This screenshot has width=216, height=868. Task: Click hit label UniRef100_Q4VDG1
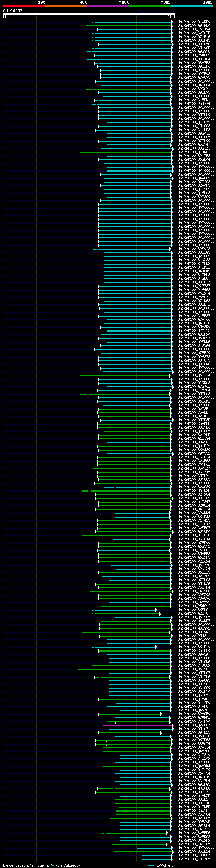(x=194, y=178)
